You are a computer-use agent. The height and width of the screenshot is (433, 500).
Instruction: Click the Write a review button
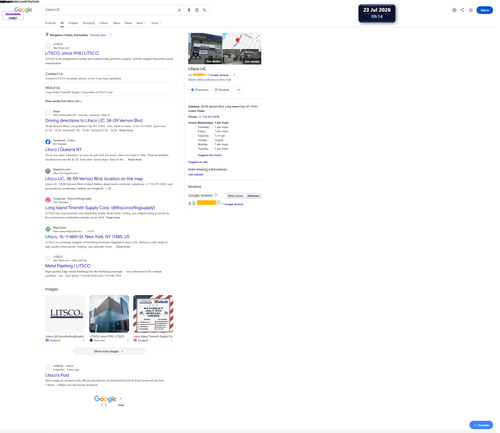235,196
